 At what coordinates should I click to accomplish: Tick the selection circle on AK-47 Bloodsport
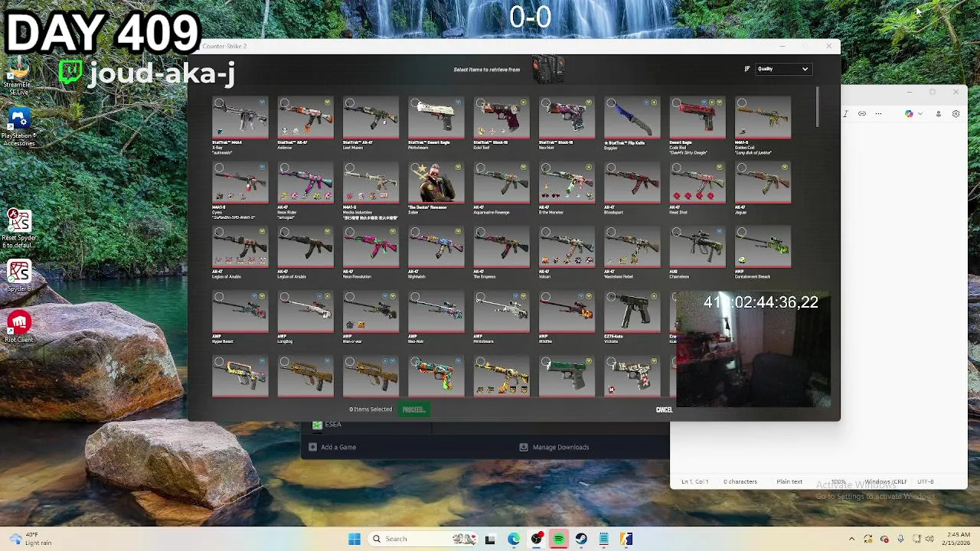click(x=611, y=168)
